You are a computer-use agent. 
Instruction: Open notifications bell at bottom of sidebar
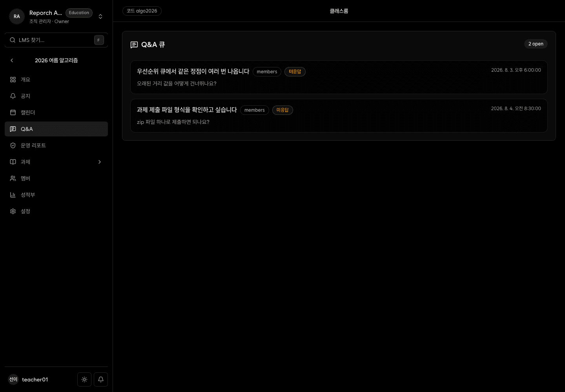[101, 379]
